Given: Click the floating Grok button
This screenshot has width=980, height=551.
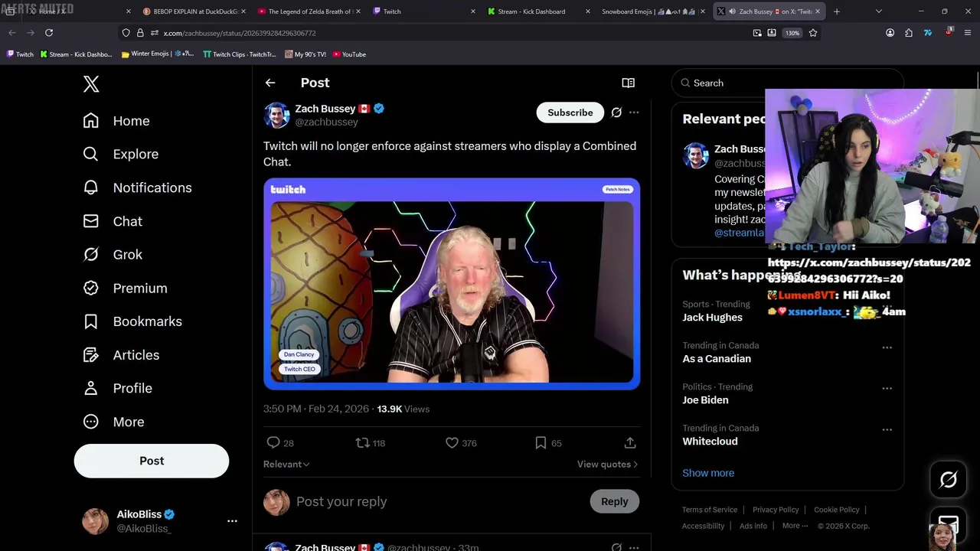Looking at the screenshot, I should pos(948,480).
